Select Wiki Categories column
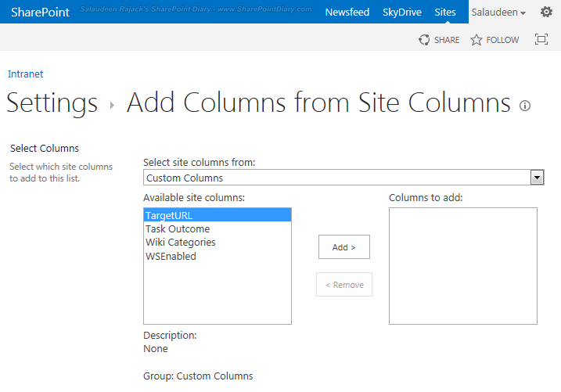 pos(181,243)
